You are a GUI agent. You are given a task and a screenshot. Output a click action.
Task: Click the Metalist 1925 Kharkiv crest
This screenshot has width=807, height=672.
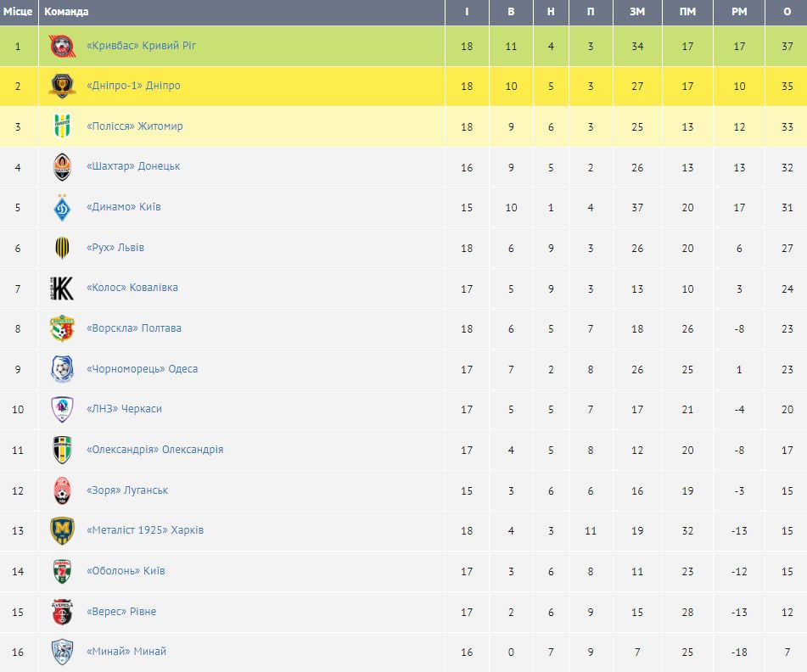coord(62,530)
